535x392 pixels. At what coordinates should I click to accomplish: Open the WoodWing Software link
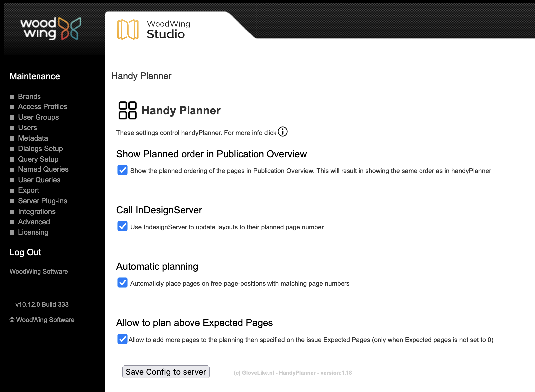click(38, 271)
